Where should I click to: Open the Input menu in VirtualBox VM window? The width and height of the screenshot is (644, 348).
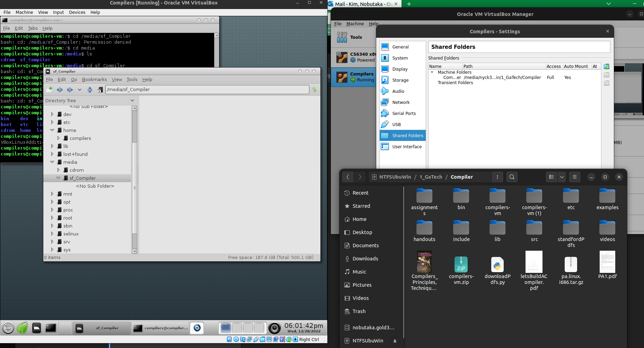pos(58,12)
